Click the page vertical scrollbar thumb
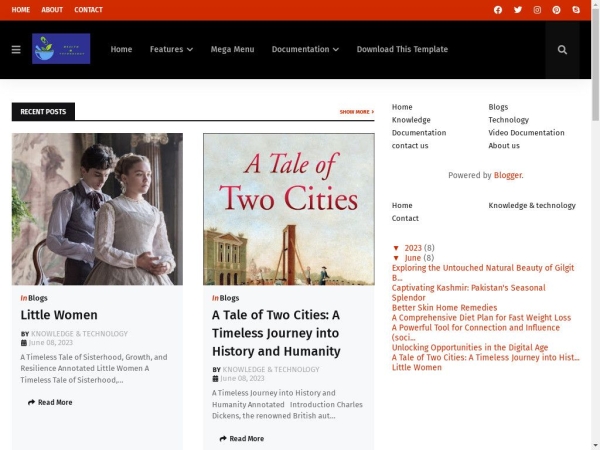This screenshot has height=450, width=600. point(595,64)
